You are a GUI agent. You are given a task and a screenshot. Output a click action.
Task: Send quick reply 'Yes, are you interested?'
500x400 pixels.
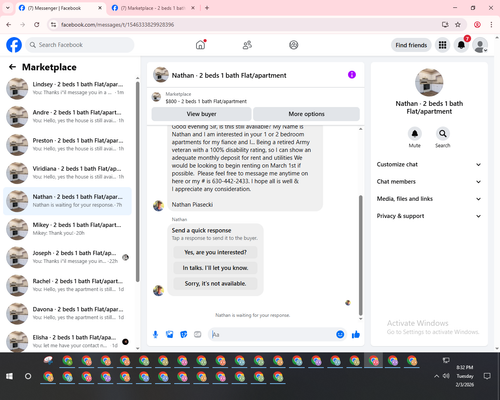215,252
